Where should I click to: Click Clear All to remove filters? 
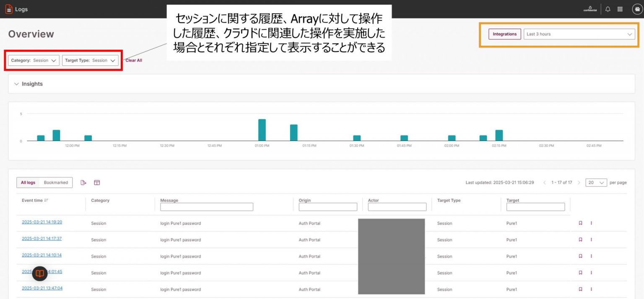pos(133,60)
